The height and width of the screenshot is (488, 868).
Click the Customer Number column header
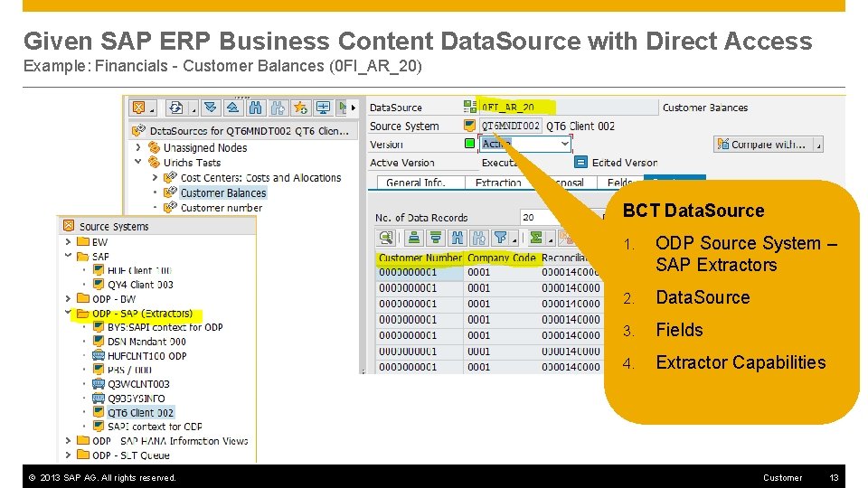(420, 258)
